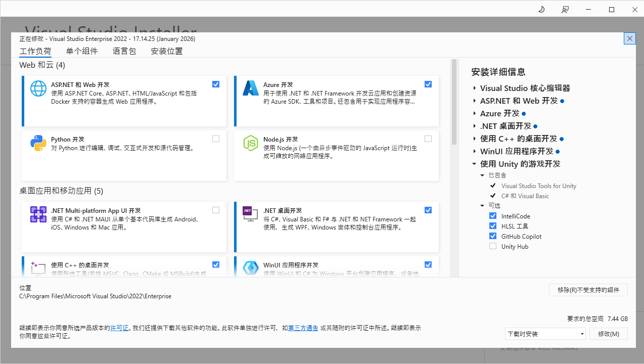Disable the IntelliCode optional component
Viewport: 644px width, 364px height.
493,216
